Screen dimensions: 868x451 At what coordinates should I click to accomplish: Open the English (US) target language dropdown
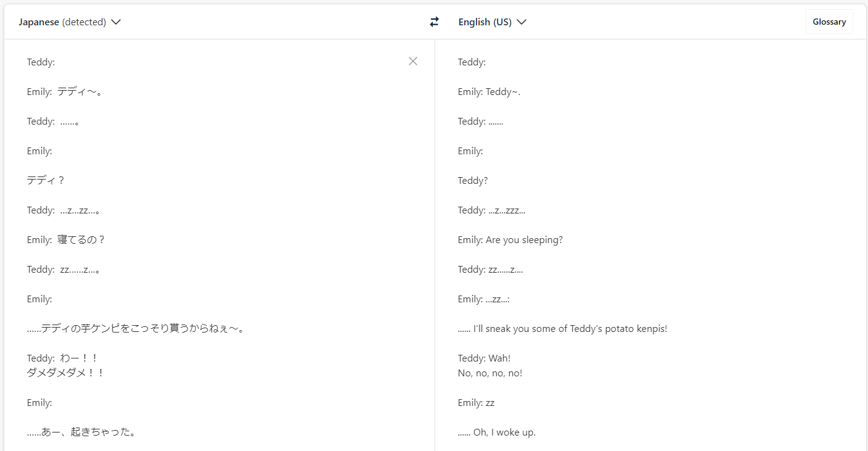coord(492,22)
